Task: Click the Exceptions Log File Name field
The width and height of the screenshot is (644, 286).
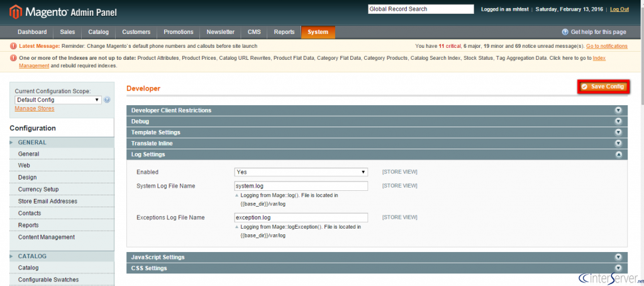Action: 301,217
